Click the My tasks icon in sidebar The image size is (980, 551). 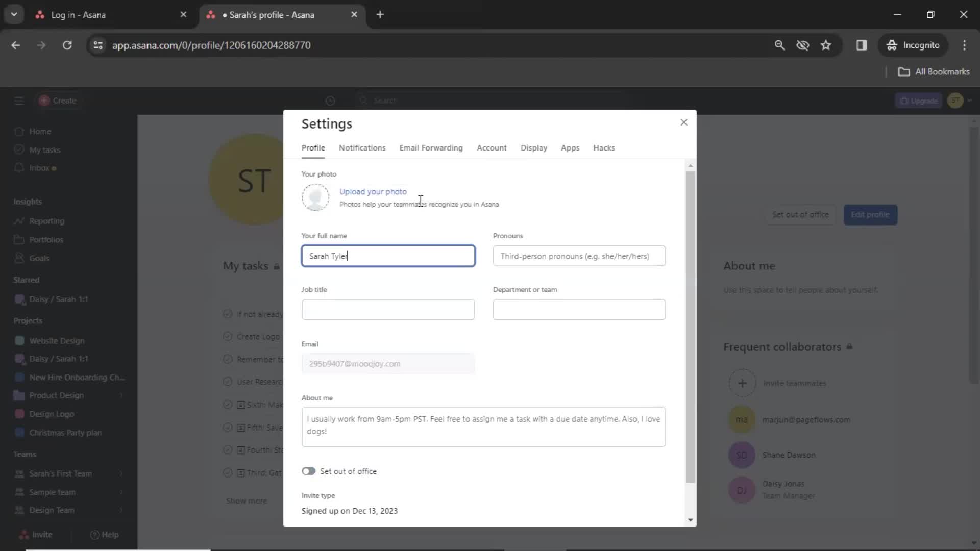(x=19, y=149)
